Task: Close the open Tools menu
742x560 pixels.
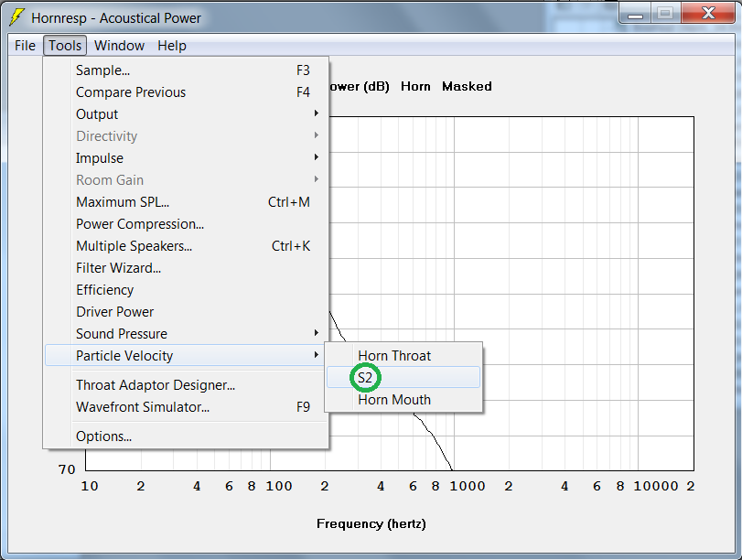Action: point(65,46)
